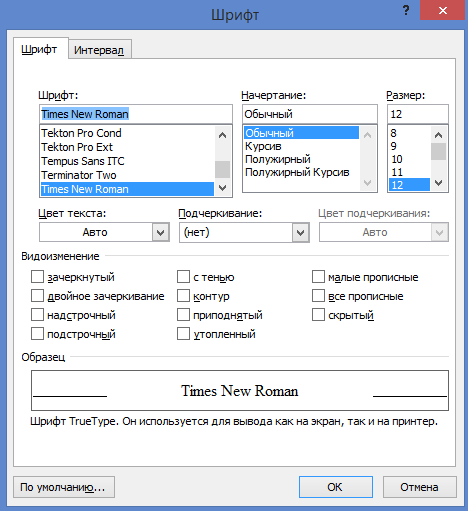Enable the зачеркнутый checkbox
Image resolution: width=468 pixels, height=511 pixels.
click(x=37, y=277)
